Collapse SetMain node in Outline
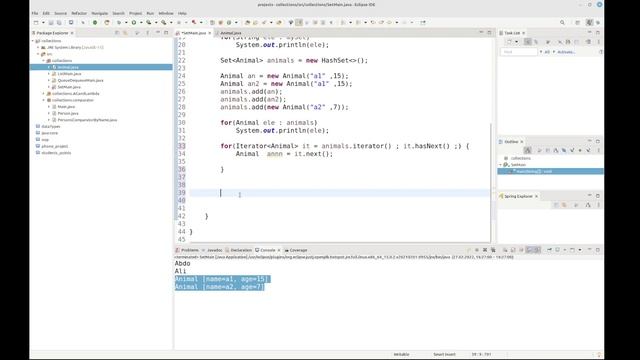Viewport: 640px width, 360px height. [501, 165]
